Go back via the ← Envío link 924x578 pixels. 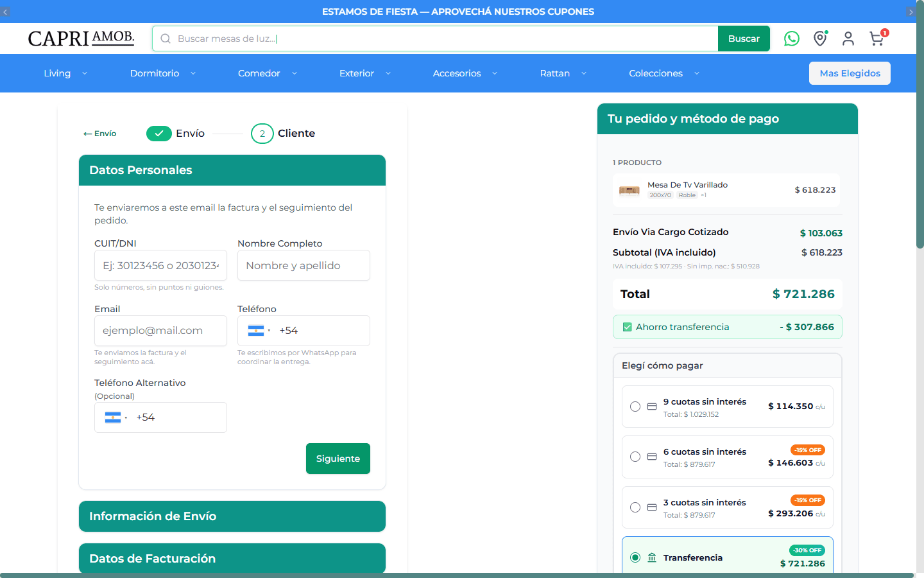tap(99, 134)
